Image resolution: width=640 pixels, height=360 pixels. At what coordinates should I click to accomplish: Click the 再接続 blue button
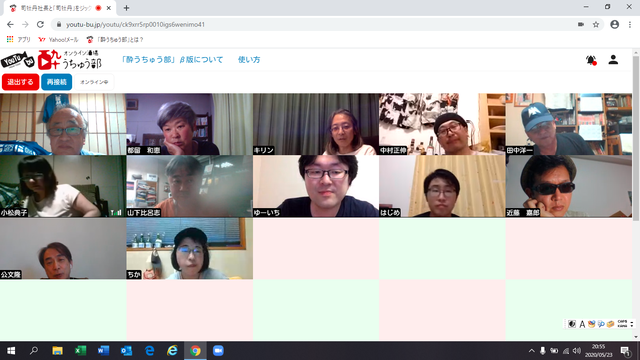coord(56,82)
